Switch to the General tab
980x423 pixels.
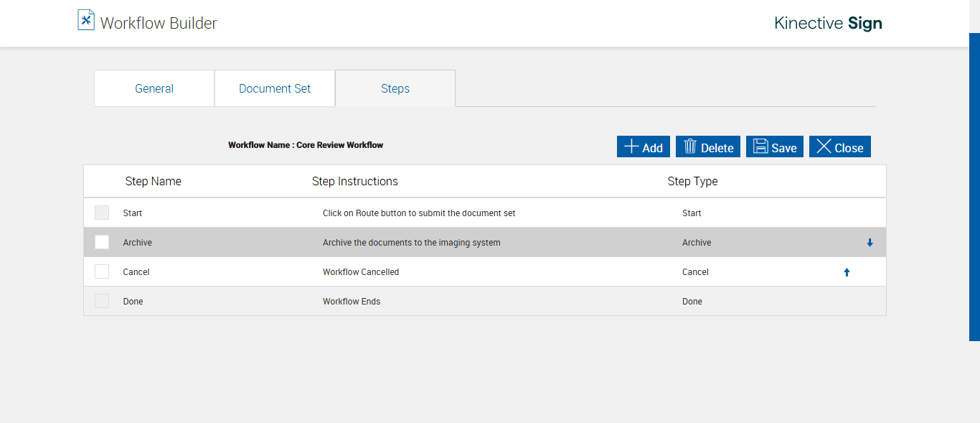point(154,88)
